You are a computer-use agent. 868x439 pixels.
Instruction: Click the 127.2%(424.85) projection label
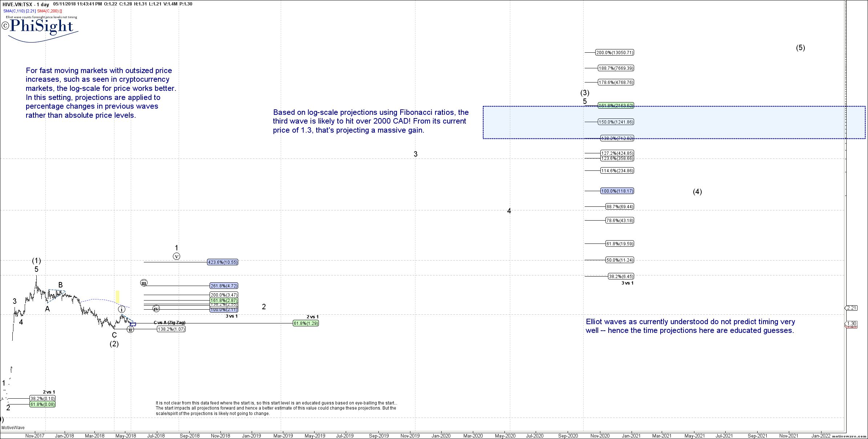(617, 153)
